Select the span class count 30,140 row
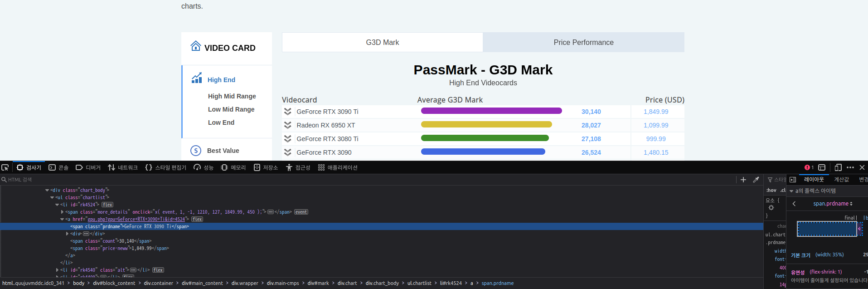 [x=111, y=241]
